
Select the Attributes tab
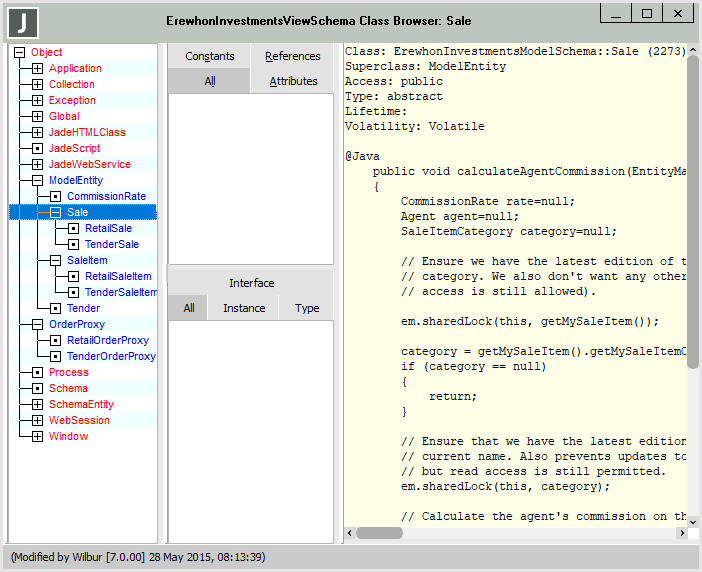292,81
